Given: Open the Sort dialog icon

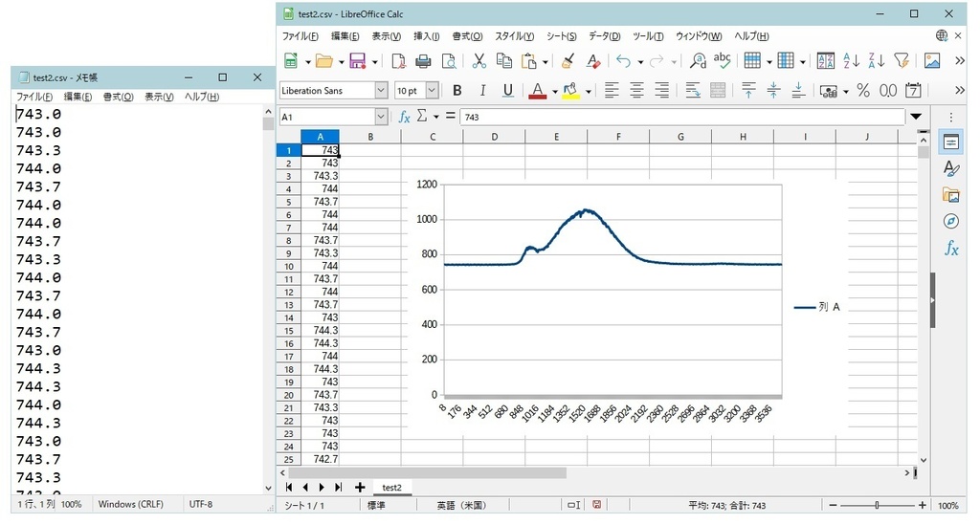Looking at the screenshot, I should 826,60.
